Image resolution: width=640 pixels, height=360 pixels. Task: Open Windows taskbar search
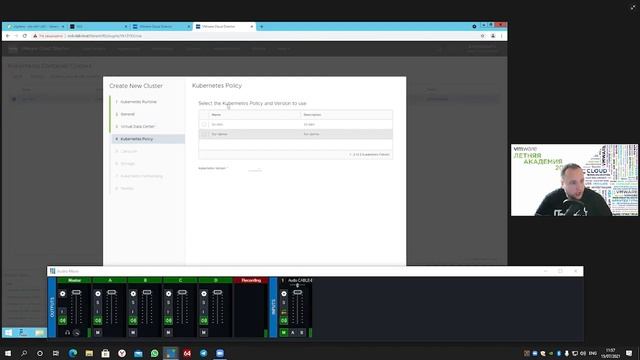coord(24,353)
